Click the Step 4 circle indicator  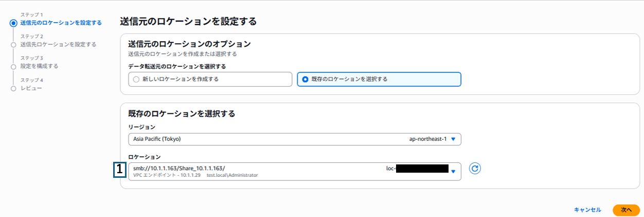[13, 89]
